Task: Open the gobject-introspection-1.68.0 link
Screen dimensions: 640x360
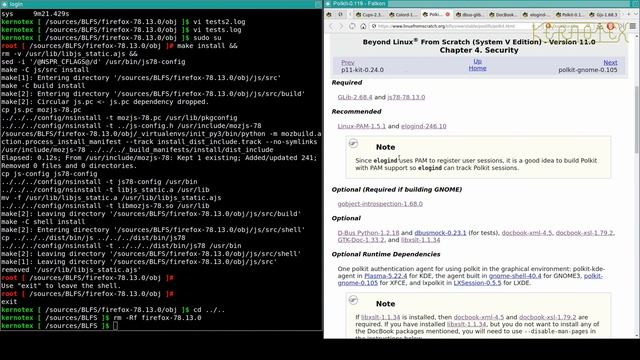Action: (x=380, y=204)
